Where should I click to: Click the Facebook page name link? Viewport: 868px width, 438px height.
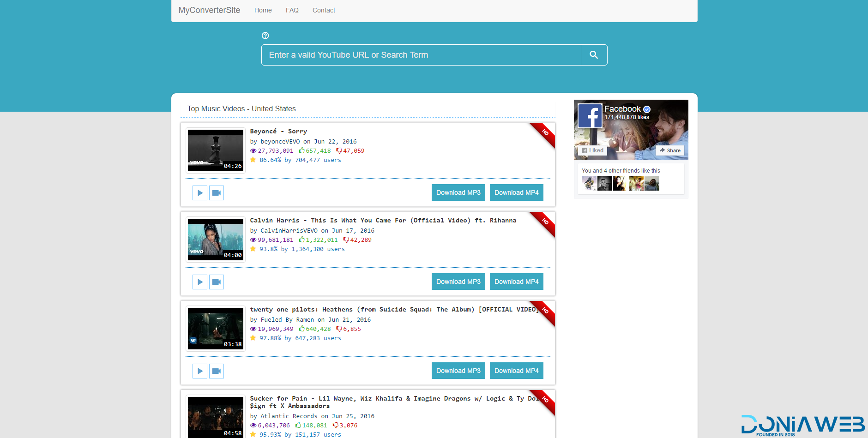pyautogui.click(x=622, y=109)
